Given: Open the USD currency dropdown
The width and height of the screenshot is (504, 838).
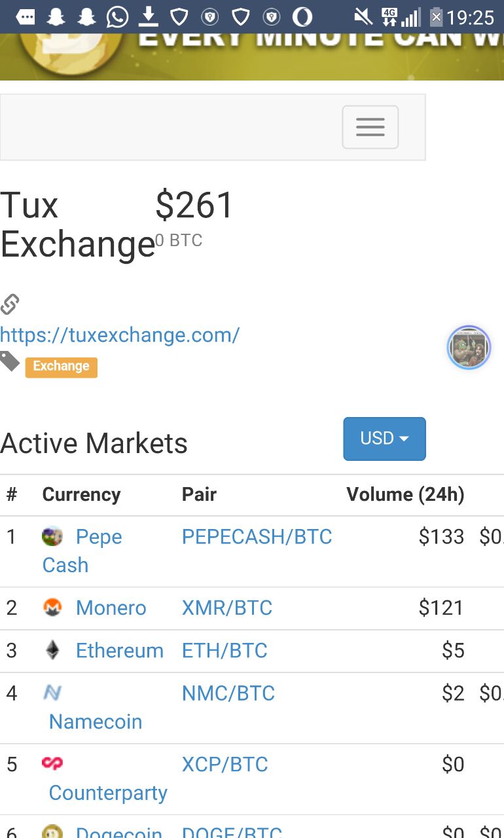Looking at the screenshot, I should (385, 439).
